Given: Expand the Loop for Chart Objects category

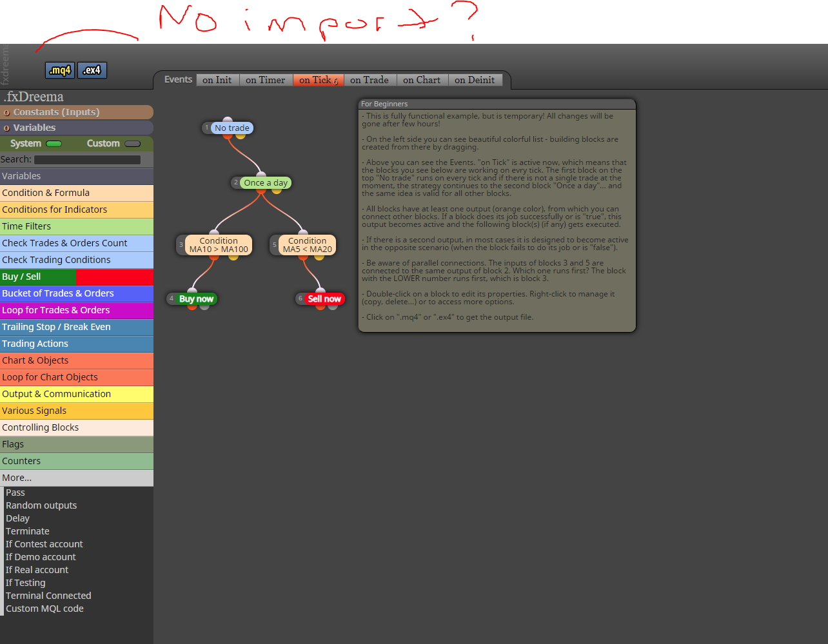Looking at the screenshot, I should (77, 377).
